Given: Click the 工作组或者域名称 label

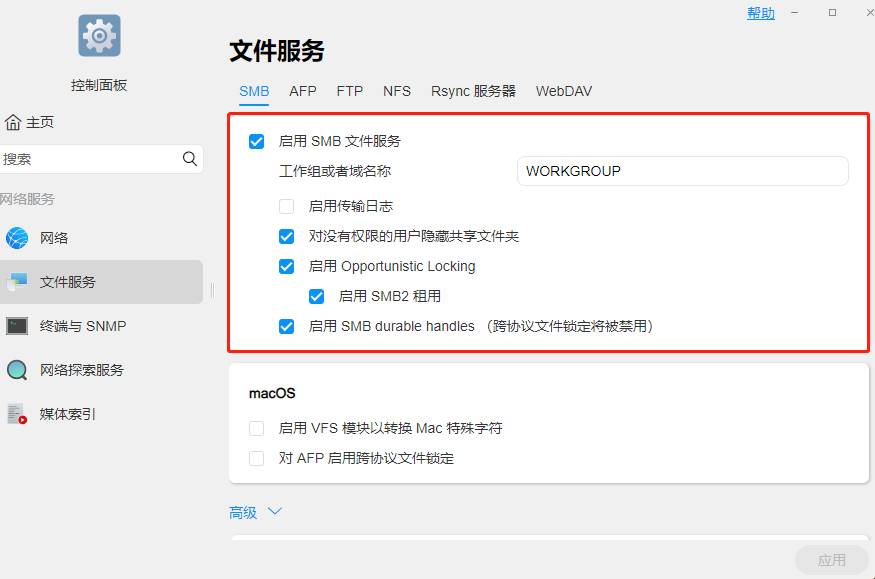Looking at the screenshot, I should point(335,171).
